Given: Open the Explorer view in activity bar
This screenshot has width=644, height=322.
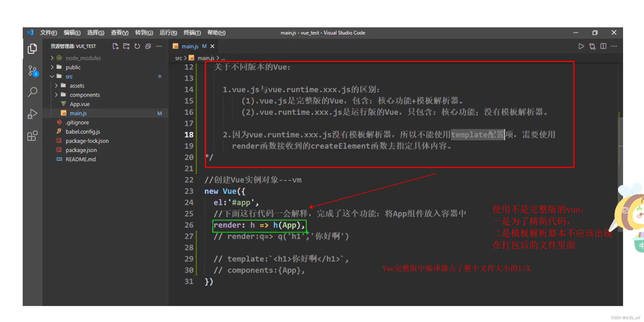Looking at the screenshot, I should point(32,48).
